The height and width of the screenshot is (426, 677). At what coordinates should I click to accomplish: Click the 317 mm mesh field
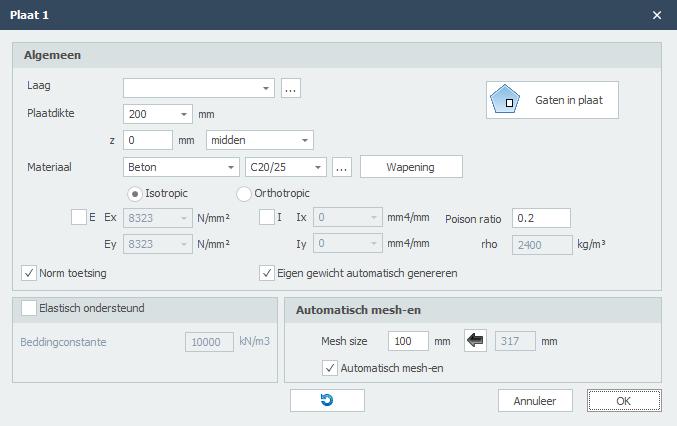point(515,341)
